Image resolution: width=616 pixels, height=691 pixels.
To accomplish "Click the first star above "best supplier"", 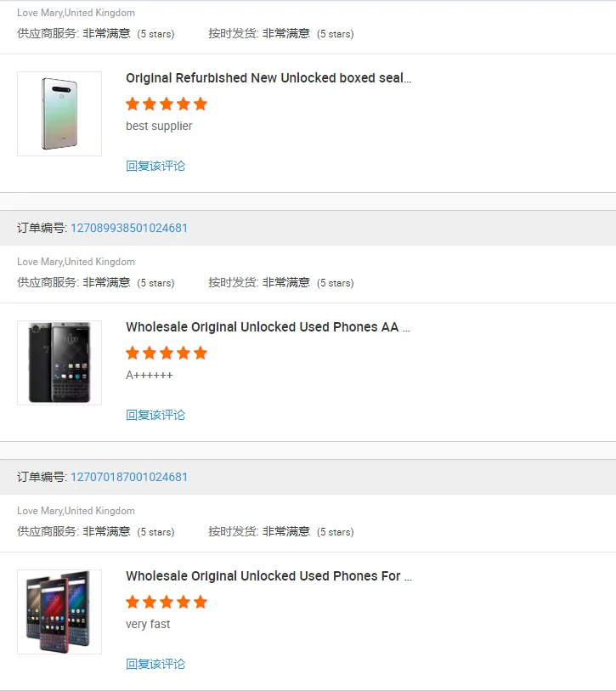I will pyautogui.click(x=133, y=105).
